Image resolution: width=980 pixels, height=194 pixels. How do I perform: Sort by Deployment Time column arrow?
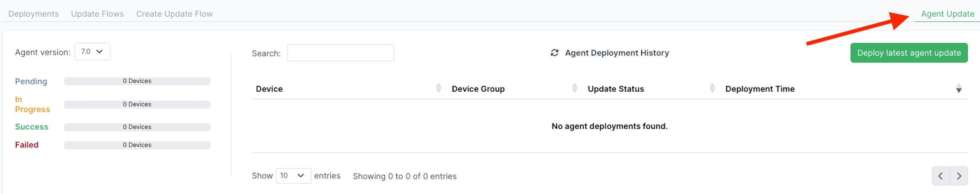[x=958, y=89]
